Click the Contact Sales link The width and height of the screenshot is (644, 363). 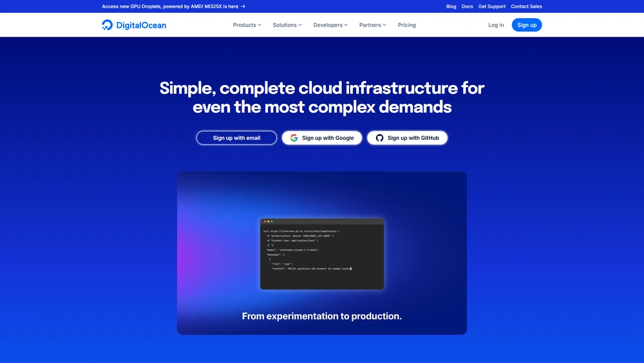pyautogui.click(x=526, y=6)
